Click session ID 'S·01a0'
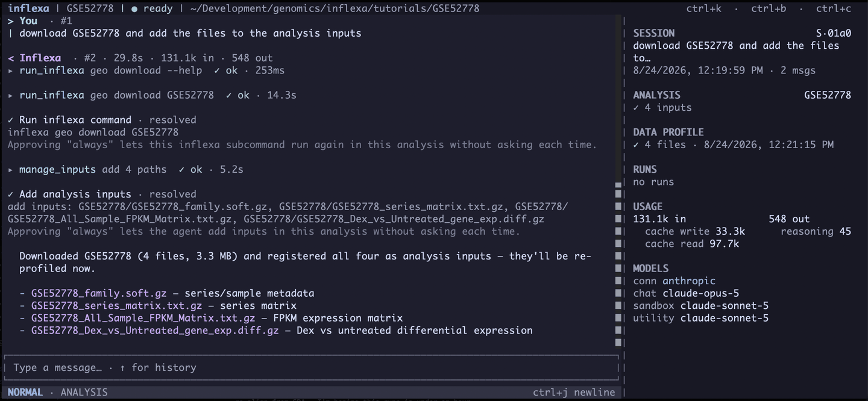Image resolution: width=868 pixels, height=401 pixels. click(834, 33)
